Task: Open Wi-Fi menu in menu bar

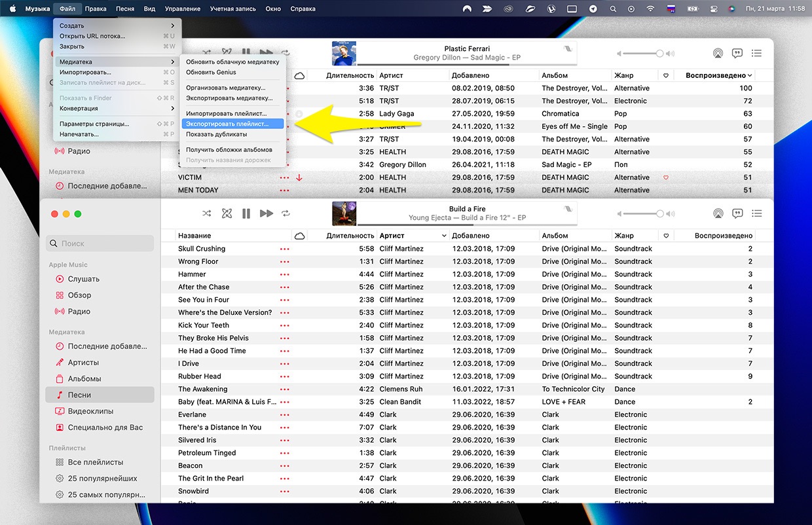Action: click(x=650, y=9)
